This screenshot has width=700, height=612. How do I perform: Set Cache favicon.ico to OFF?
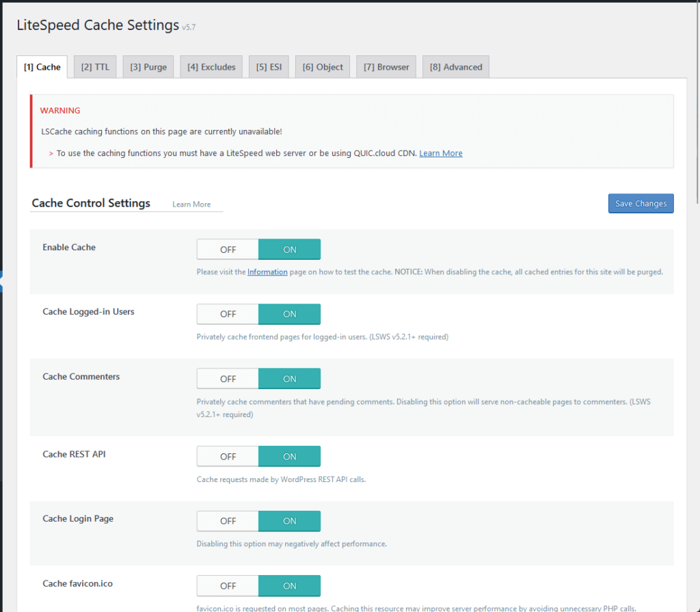click(228, 585)
